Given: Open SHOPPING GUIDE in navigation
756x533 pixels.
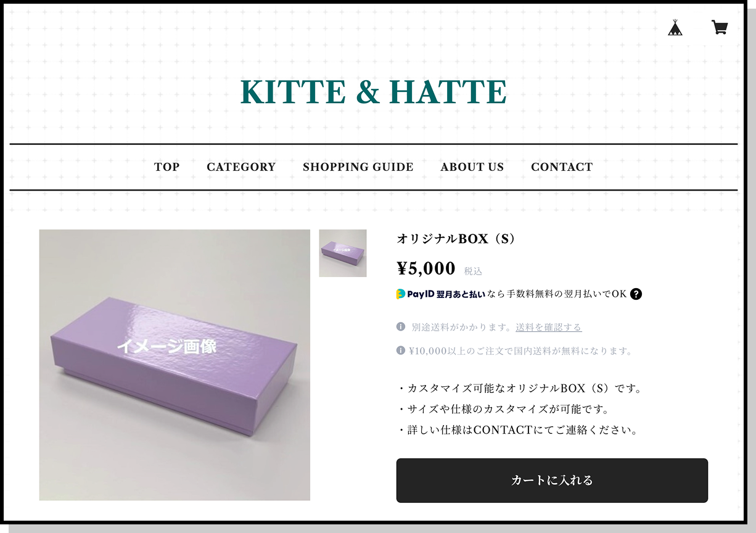Looking at the screenshot, I should point(358,167).
